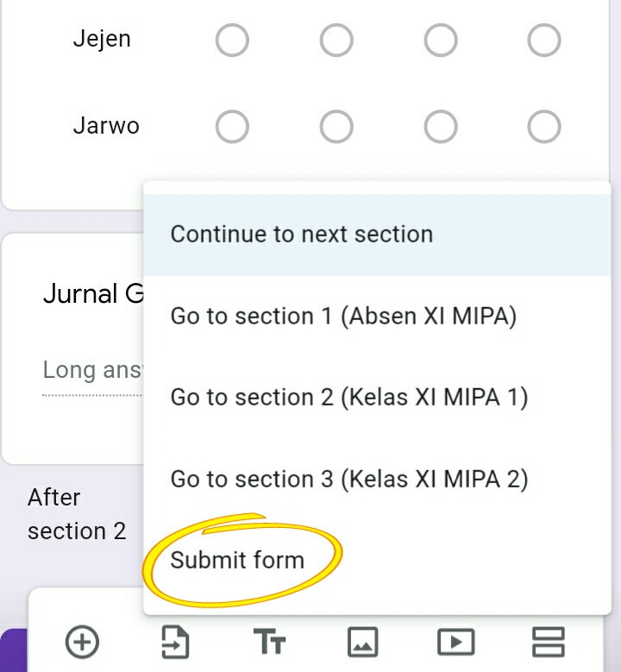Select fourth radio button in Jarwo row

coord(544,127)
